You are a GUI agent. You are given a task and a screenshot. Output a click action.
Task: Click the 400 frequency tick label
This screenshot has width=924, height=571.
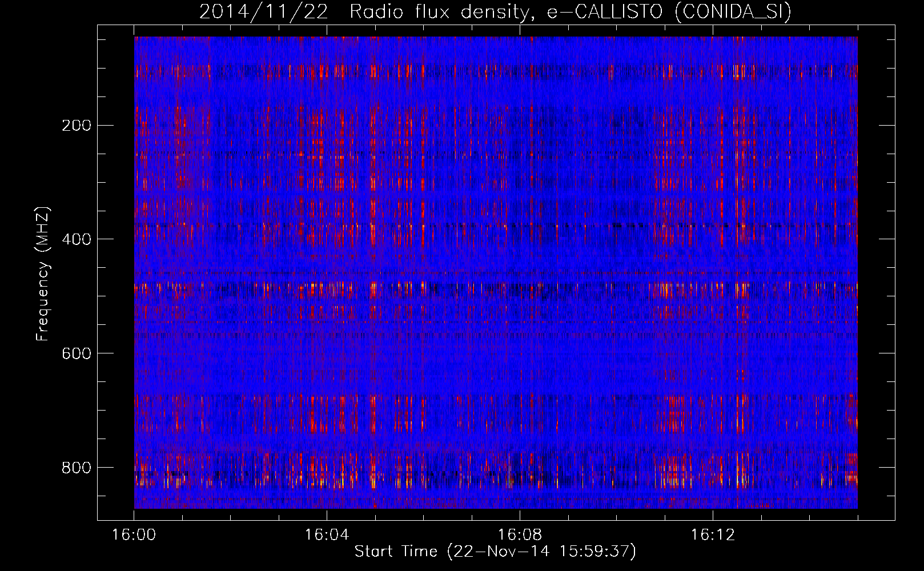[x=76, y=239]
